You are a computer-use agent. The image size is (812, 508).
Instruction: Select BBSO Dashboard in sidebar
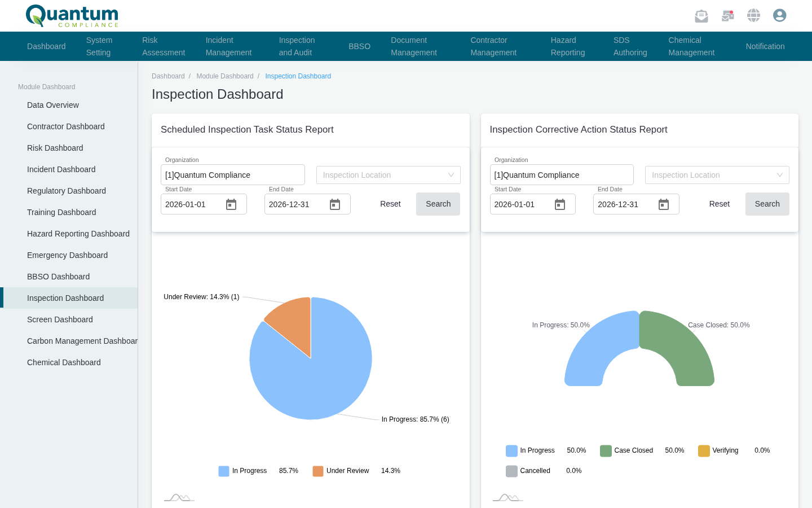pyautogui.click(x=69, y=277)
